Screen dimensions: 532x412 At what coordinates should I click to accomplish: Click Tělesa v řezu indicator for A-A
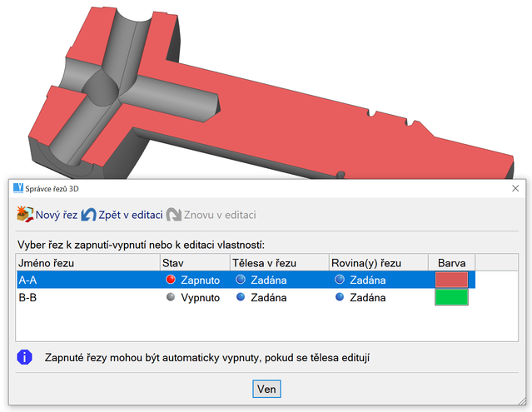[x=241, y=280]
